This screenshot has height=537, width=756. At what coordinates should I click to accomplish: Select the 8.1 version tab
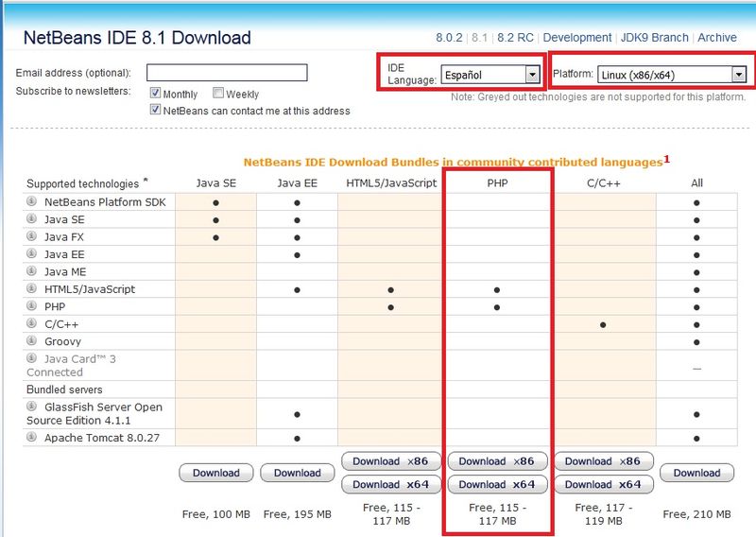click(479, 38)
